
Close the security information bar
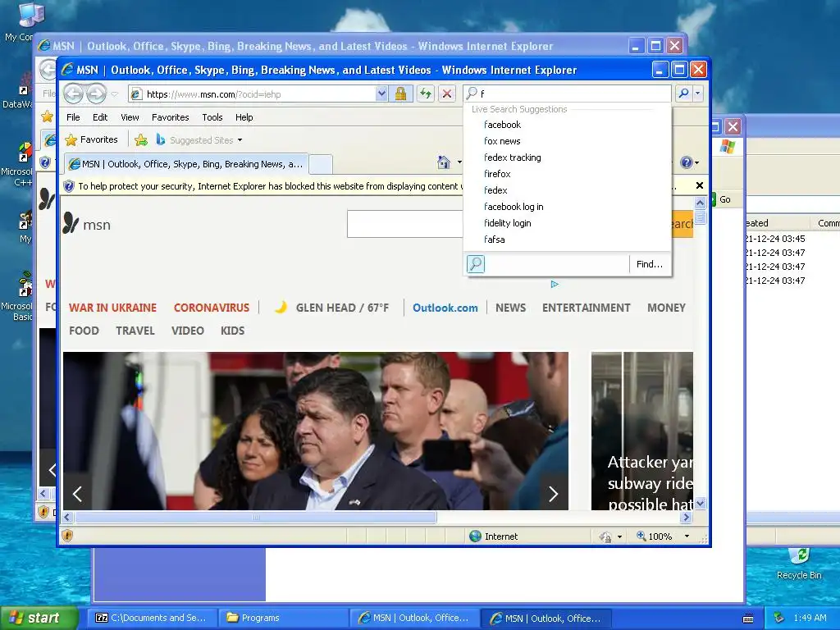tap(699, 185)
